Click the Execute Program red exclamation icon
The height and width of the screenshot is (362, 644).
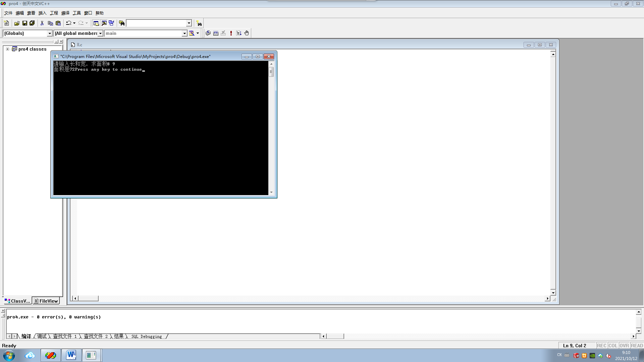click(x=231, y=33)
